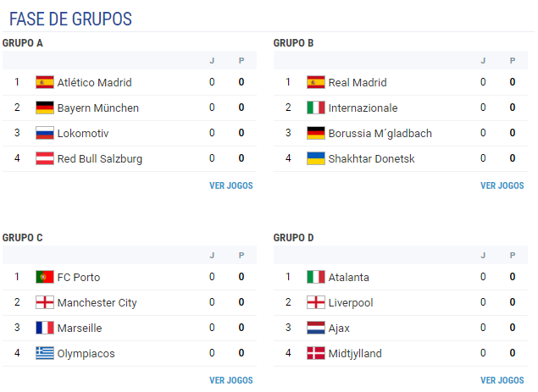Screen dimensions: 538x392
Task: Select Borussia M´gladbach team name
Action: point(380,134)
